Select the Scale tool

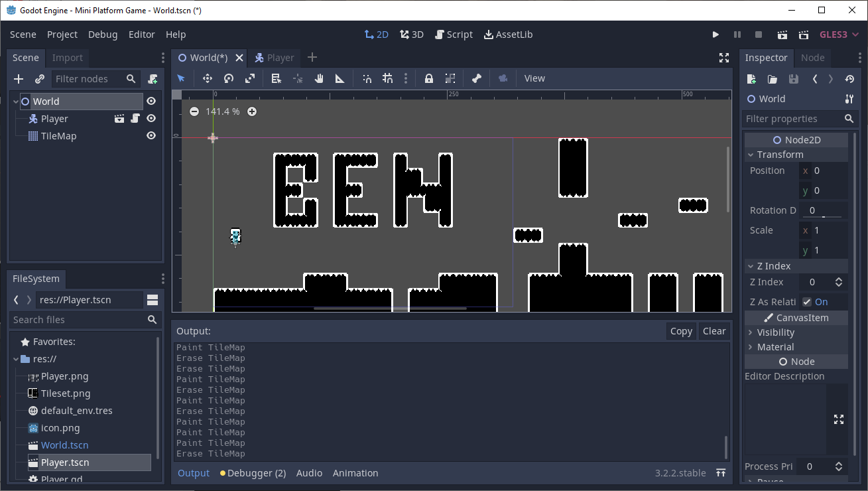(250, 78)
